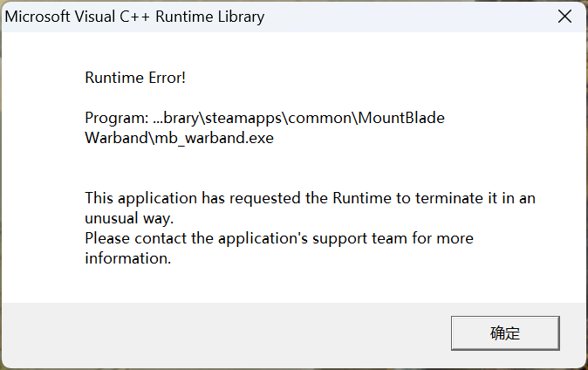Screen dimensions: 588x370
Task: Close the Runtime Library dialog with X
Action: pyautogui.click(x=564, y=17)
